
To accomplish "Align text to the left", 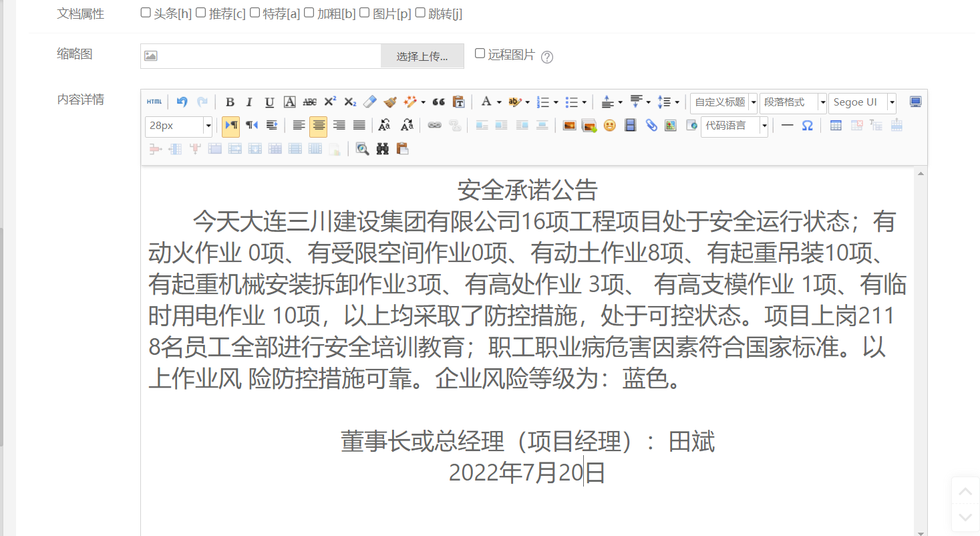I will point(299,126).
